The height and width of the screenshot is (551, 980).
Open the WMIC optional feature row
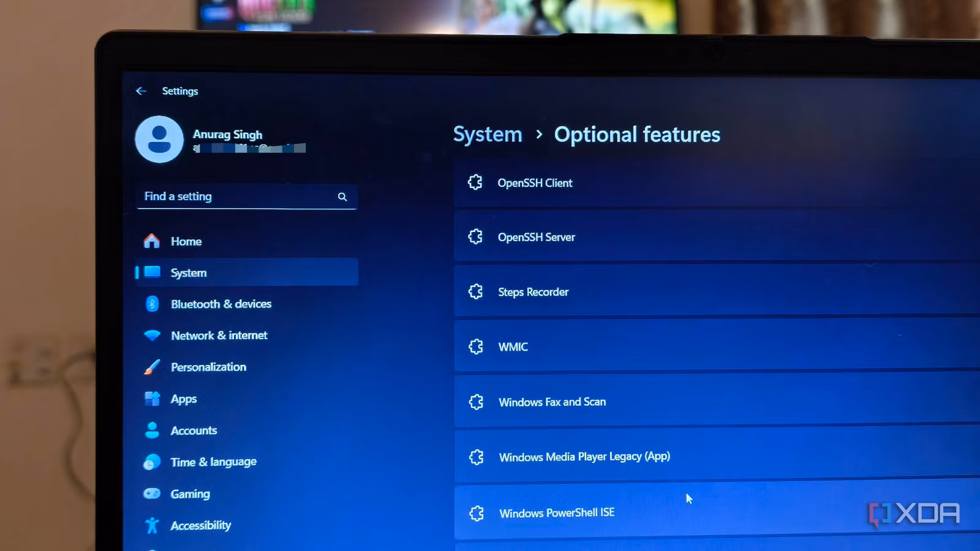coord(717,347)
